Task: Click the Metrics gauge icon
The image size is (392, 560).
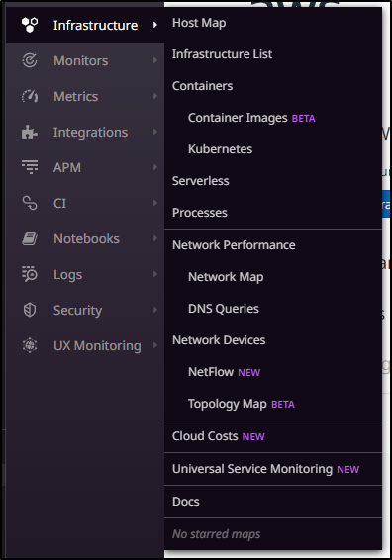Action: click(30, 96)
